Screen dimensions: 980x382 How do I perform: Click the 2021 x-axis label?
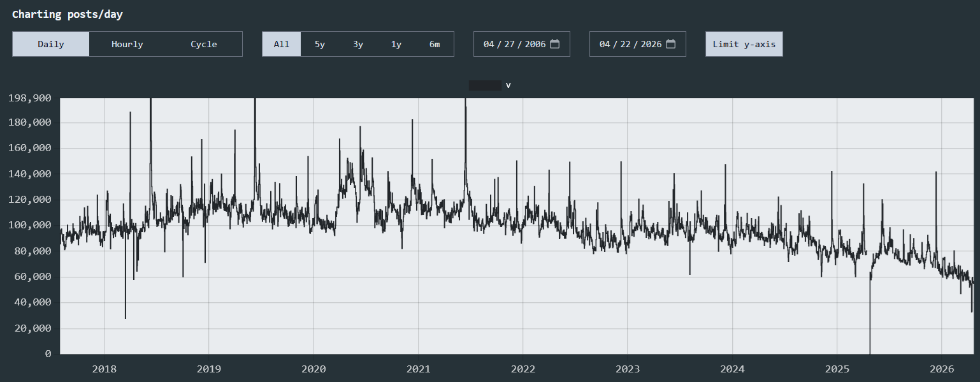(418, 369)
